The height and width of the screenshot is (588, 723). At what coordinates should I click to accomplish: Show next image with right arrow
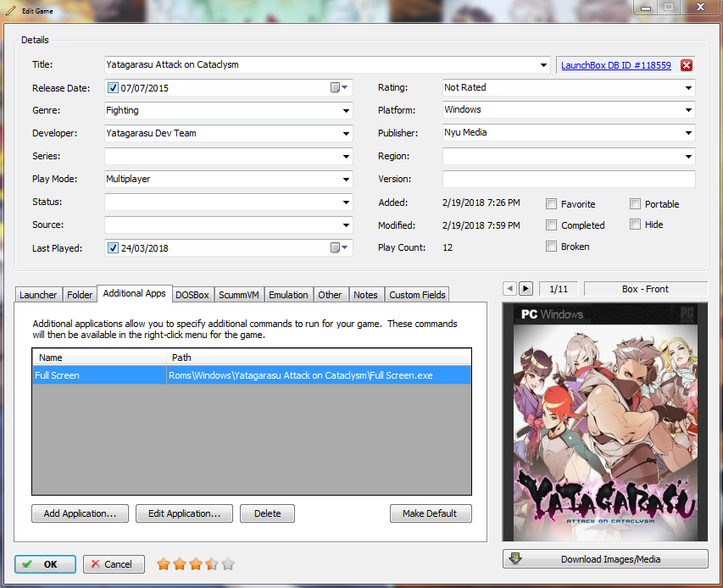coord(526,289)
